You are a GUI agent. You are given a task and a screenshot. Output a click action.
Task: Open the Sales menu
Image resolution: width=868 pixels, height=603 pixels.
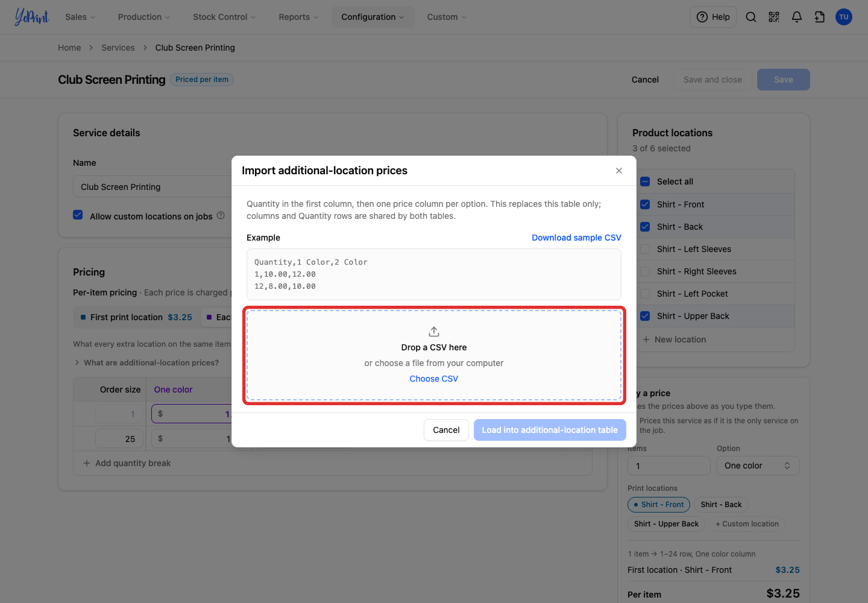click(x=80, y=17)
